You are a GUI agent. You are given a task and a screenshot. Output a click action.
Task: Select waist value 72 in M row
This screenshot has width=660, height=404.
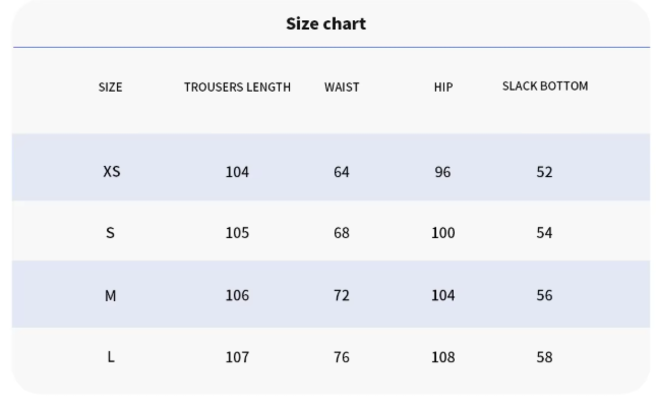(x=342, y=295)
